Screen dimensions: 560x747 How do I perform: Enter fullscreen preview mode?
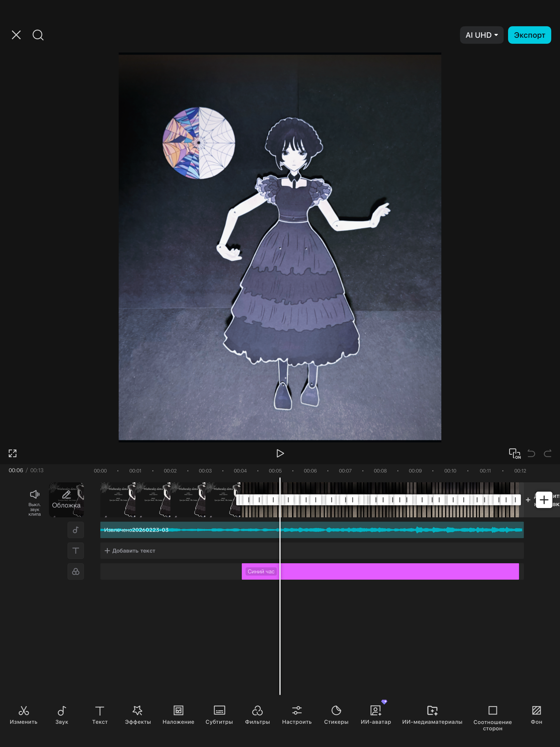[x=13, y=453]
